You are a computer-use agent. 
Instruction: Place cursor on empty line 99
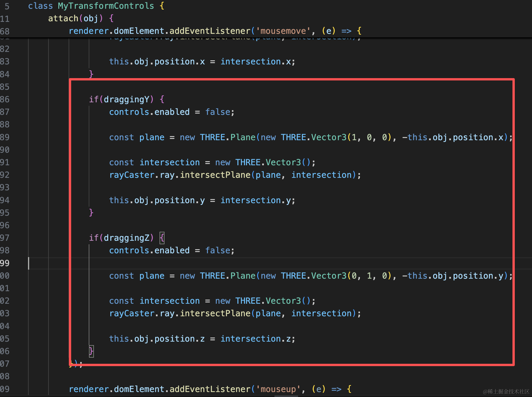(x=280, y=263)
